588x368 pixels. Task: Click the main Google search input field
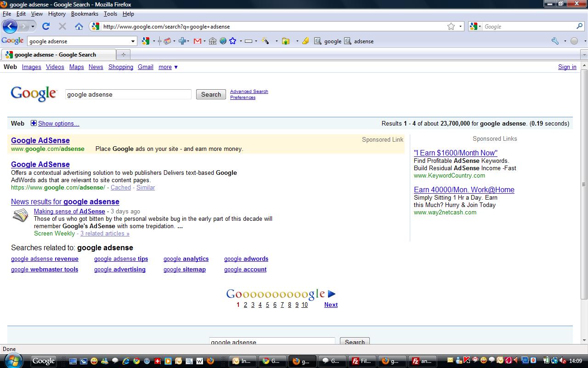(128, 94)
